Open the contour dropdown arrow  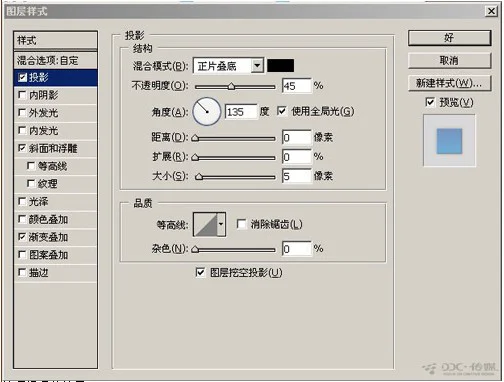pyautogui.click(x=221, y=224)
